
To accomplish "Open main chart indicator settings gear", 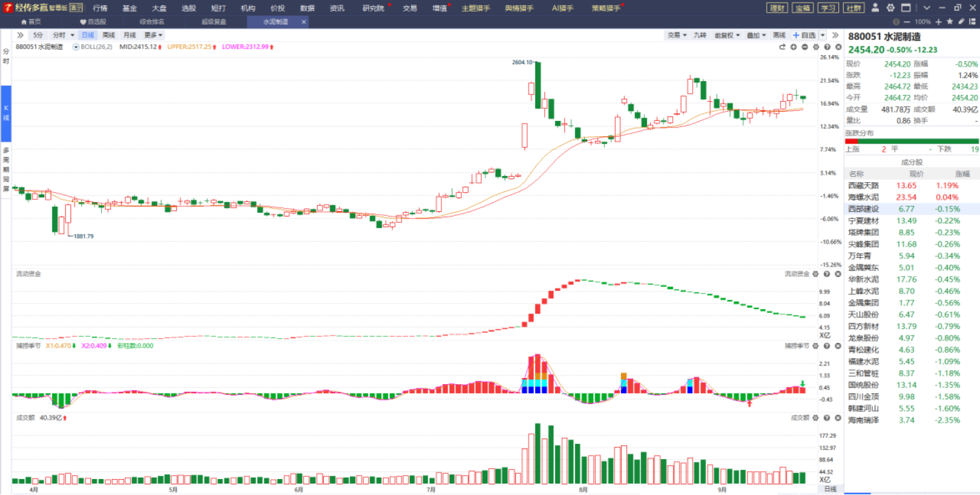I will pos(816,47).
